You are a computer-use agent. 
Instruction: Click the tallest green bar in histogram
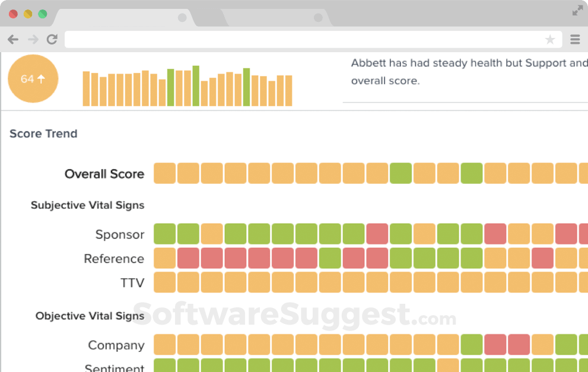[x=196, y=86]
